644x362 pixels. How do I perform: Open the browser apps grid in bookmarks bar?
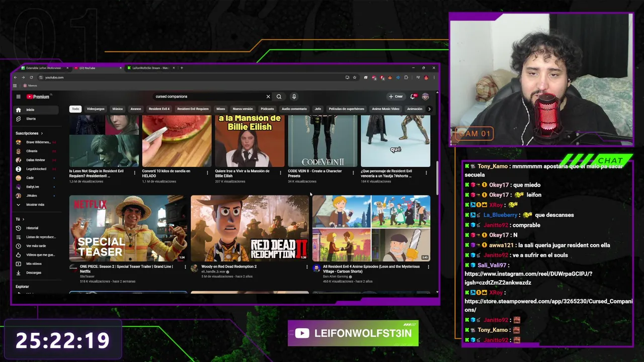point(15,85)
